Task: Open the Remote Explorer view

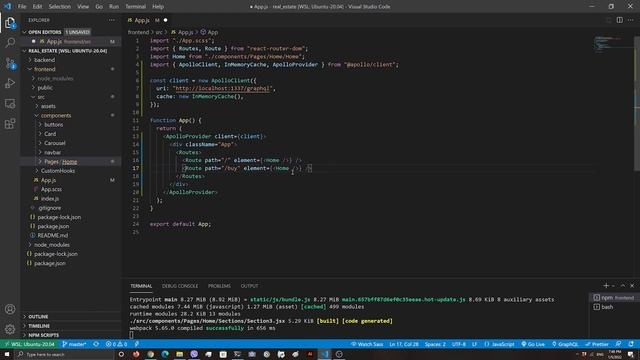Action: click(10, 104)
